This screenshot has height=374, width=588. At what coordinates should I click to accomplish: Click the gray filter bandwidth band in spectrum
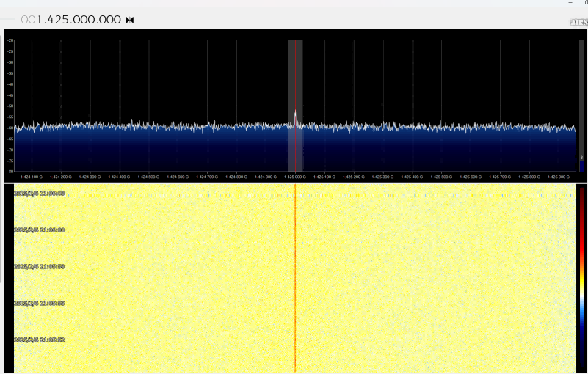click(x=291, y=73)
